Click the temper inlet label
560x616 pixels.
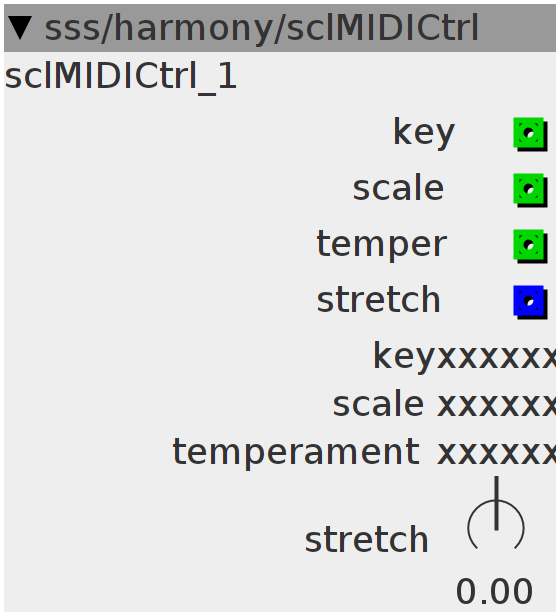(x=382, y=246)
